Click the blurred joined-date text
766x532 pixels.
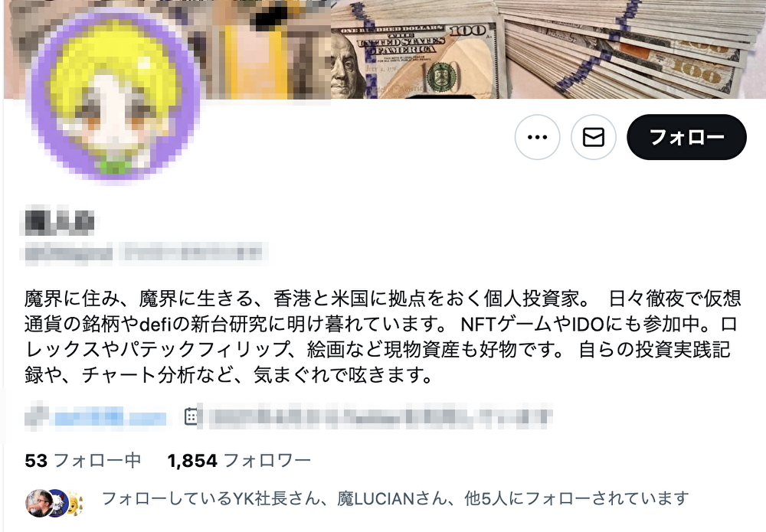(x=377, y=417)
